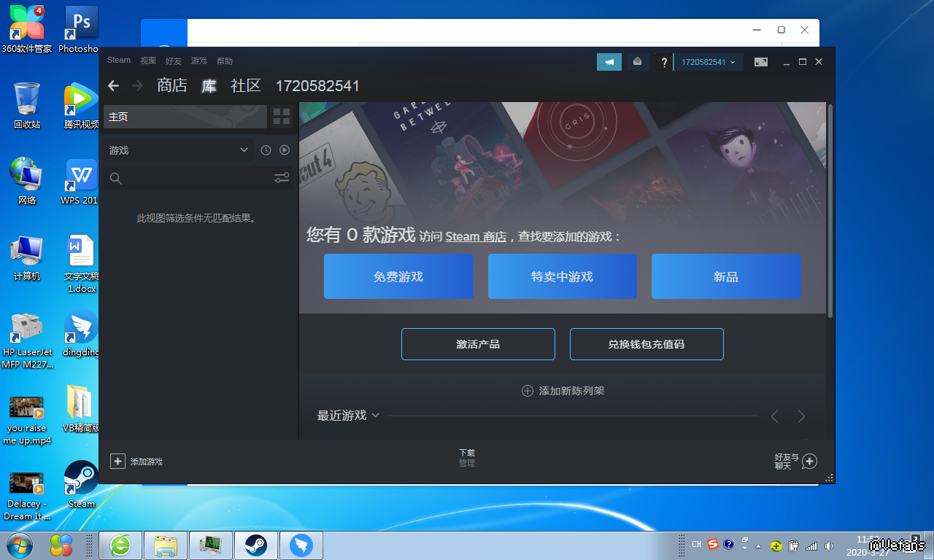Click the plus icon beside 添加游戏

point(117,461)
